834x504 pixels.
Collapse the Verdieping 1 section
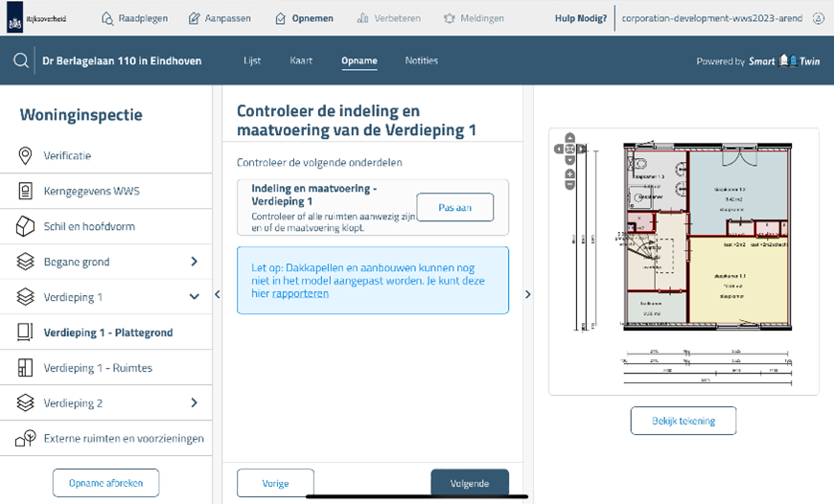coord(194,297)
